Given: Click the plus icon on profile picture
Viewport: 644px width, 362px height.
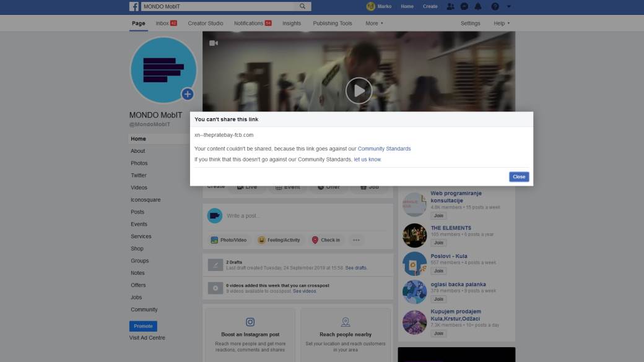Looking at the screenshot, I should (x=188, y=94).
